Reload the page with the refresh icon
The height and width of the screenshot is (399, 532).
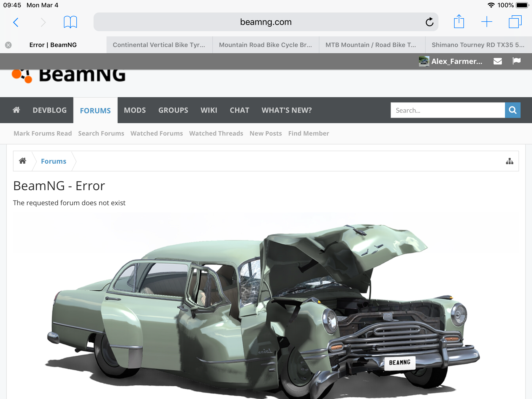pos(429,22)
